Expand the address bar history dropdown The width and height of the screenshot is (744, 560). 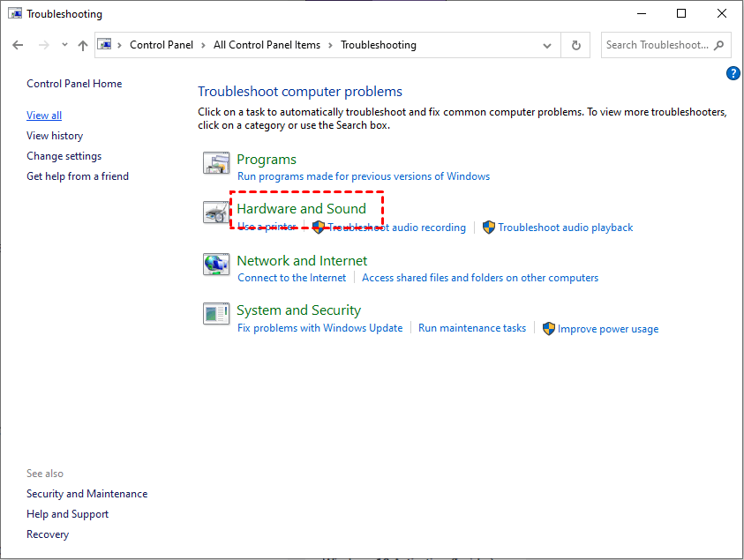(x=548, y=45)
